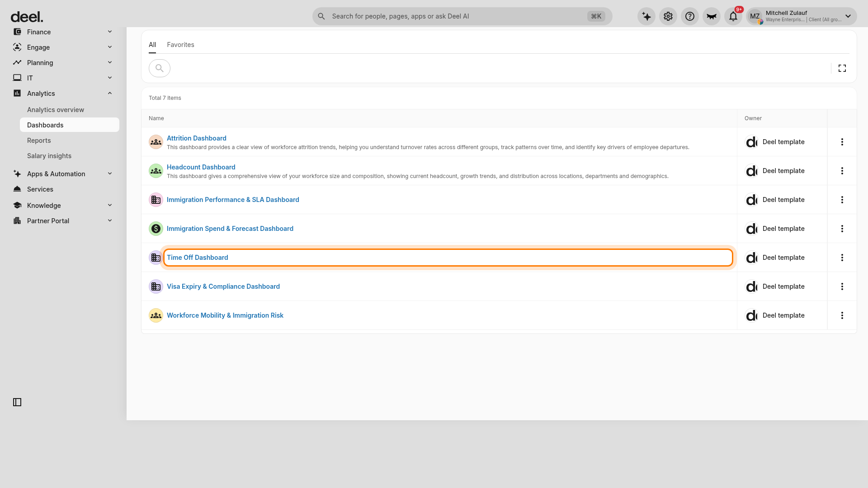
Task: Click the Headcount Dashboard green people icon
Action: click(156, 171)
